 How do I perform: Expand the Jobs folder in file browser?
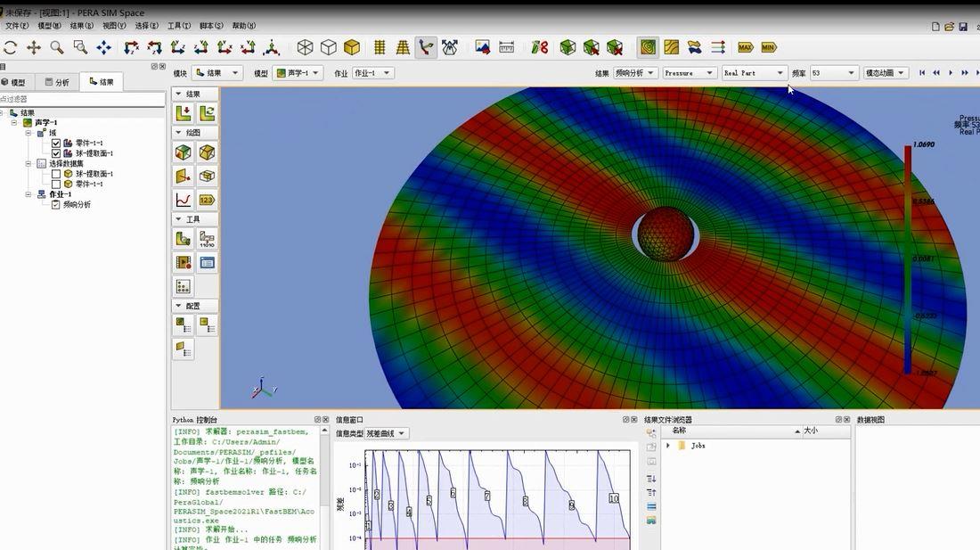[x=668, y=446]
